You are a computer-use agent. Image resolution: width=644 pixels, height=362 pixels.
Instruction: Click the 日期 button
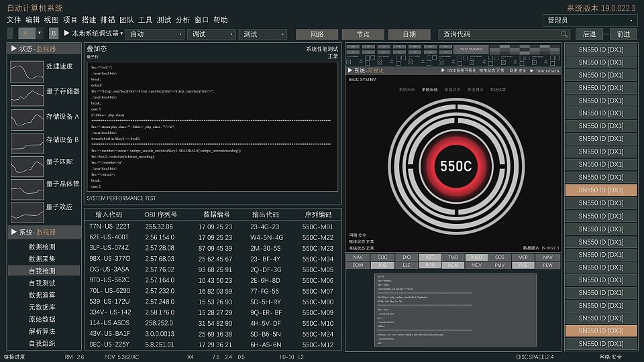click(409, 34)
